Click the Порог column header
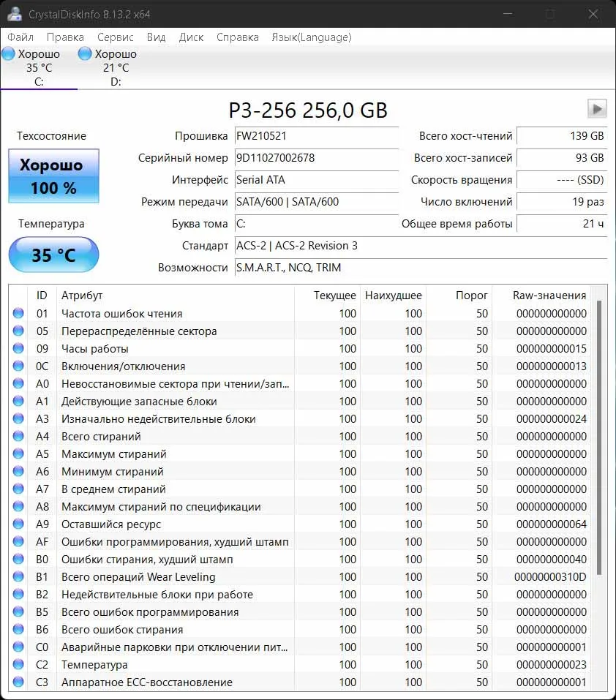This screenshot has height=700, width=616. pos(459,296)
